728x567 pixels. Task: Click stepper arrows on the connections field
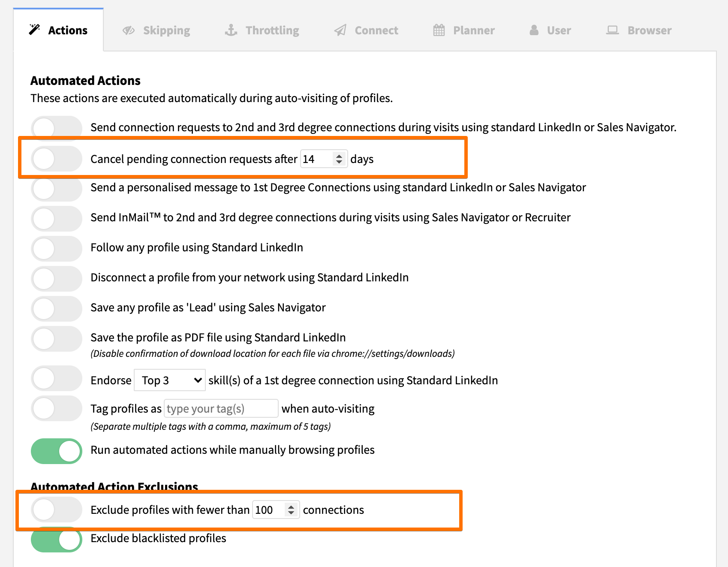point(291,510)
